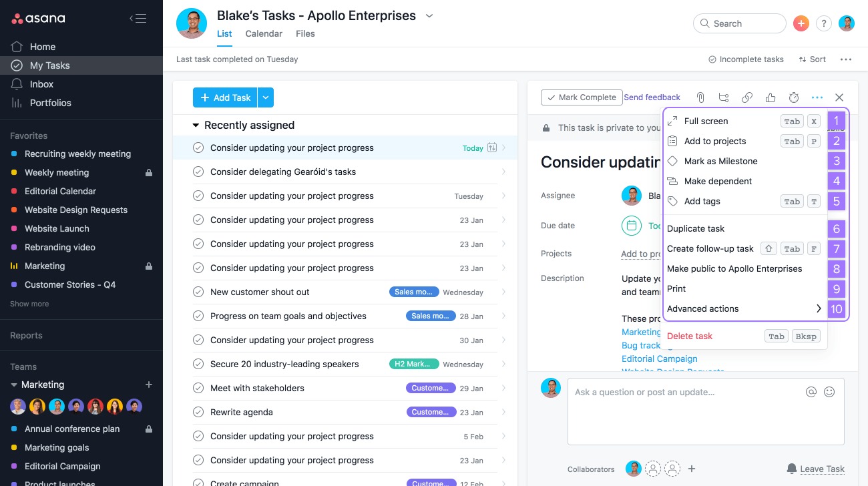Switch to the Calendar tab
The width and height of the screenshot is (868, 486).
point(264,33)
